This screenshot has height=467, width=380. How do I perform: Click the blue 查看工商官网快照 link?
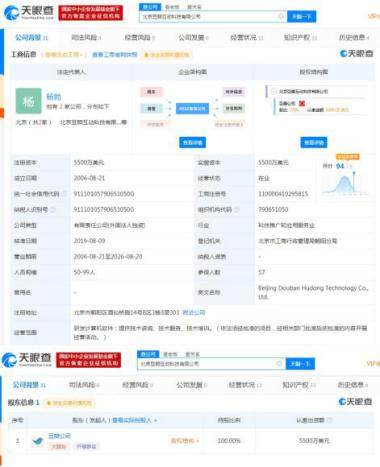pyautogui.click(x=114, y=54)
